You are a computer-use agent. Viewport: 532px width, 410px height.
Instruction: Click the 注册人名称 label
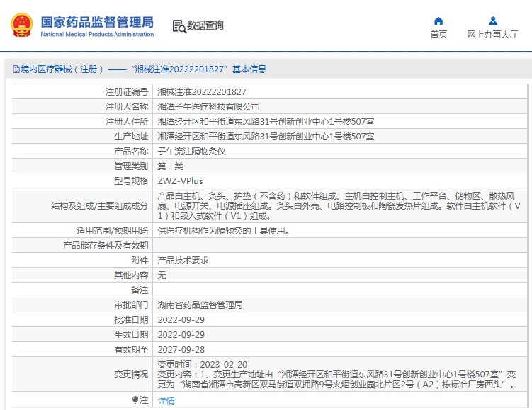click(127, 106)
